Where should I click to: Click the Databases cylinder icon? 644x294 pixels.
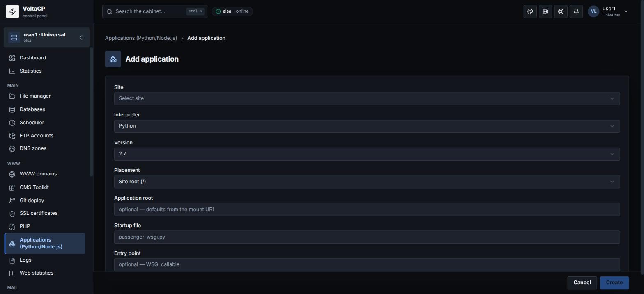click(x=12, y=109)
